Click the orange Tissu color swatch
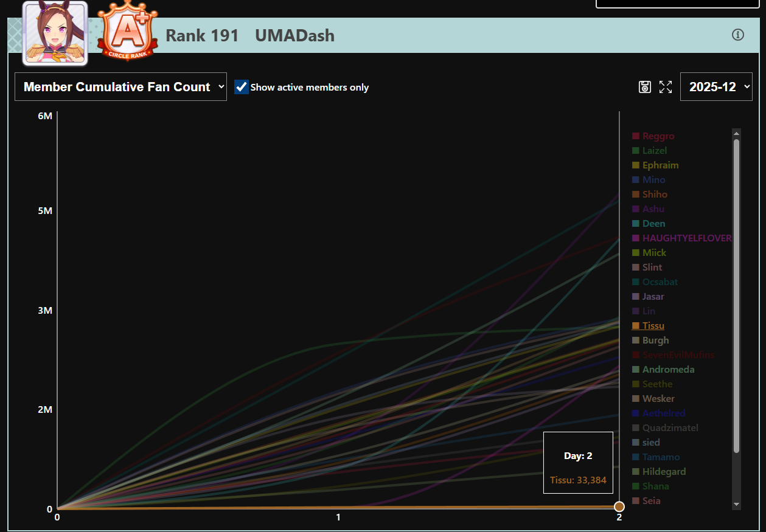766x532 pixels. 636,326
